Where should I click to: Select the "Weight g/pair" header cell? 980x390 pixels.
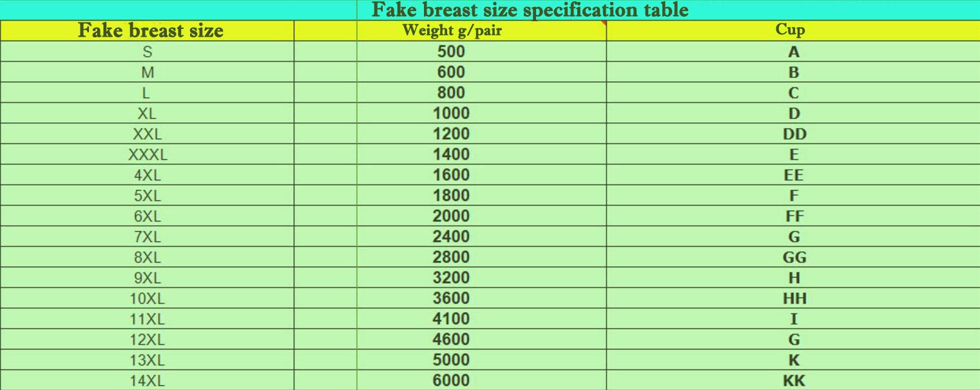click(x=452, y=30)
